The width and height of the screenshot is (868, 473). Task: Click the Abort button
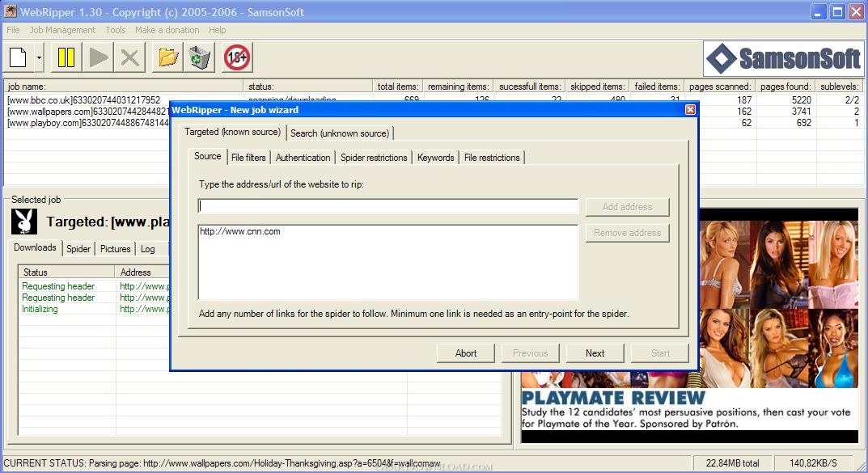(x=466, y=353)
